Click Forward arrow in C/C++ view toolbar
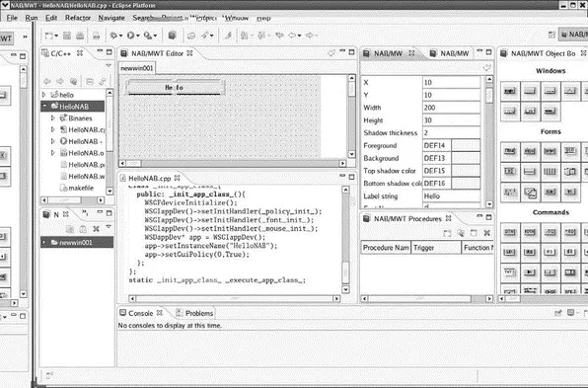Viewport: 588px width, 388px height. click(x=59, y=81)
